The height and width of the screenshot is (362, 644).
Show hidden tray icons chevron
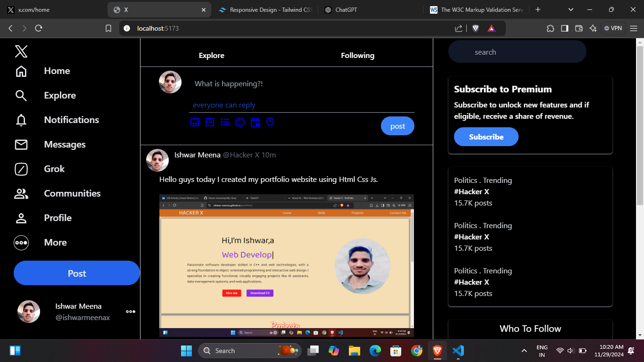tap(524, 351)
